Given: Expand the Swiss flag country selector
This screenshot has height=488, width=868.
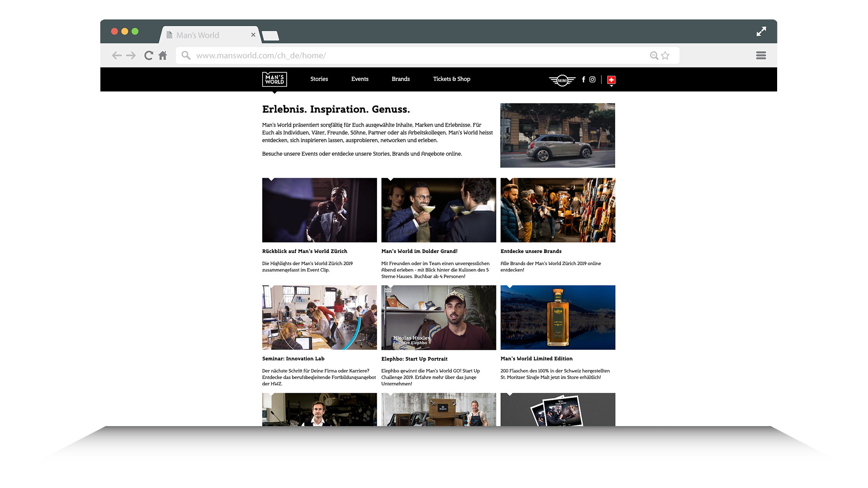Looking at the screenshot, I should [611, 80].
